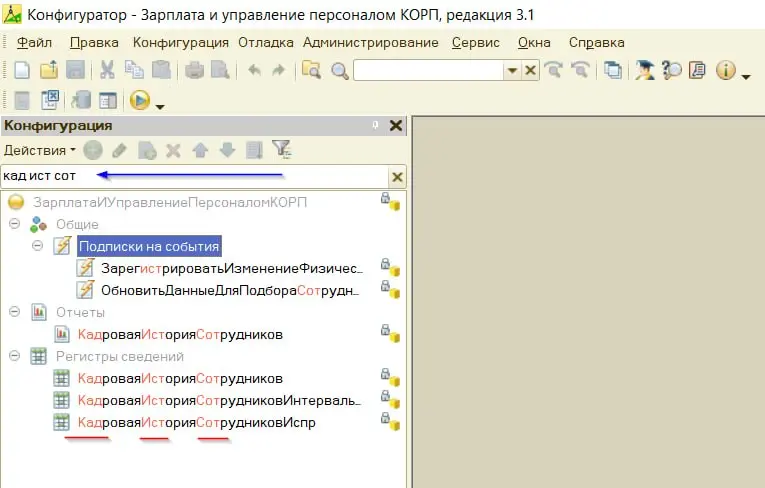765x488 pixels.
Task: Click the Edit pencil icon in panel
Action: (120, 150)
